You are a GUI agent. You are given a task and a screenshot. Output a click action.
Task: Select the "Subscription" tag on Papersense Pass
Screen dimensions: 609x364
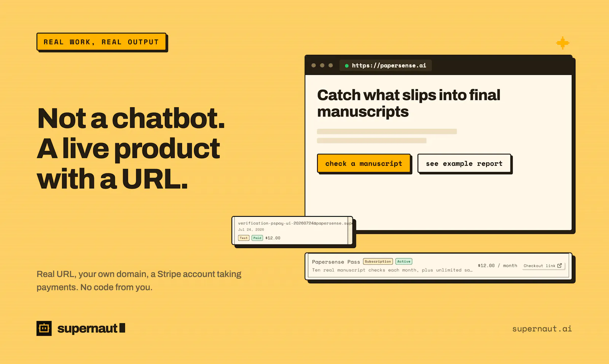[378, 262]
